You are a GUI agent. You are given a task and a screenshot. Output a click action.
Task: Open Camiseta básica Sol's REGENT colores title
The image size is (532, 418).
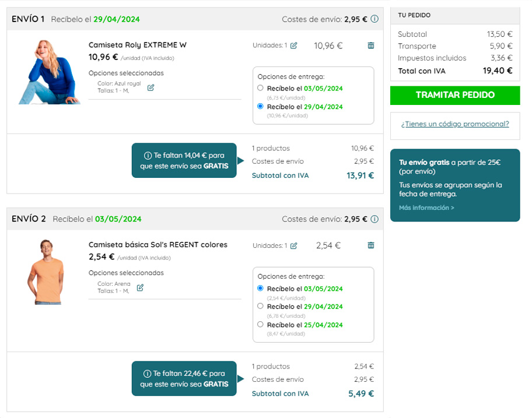pos(158,245)
